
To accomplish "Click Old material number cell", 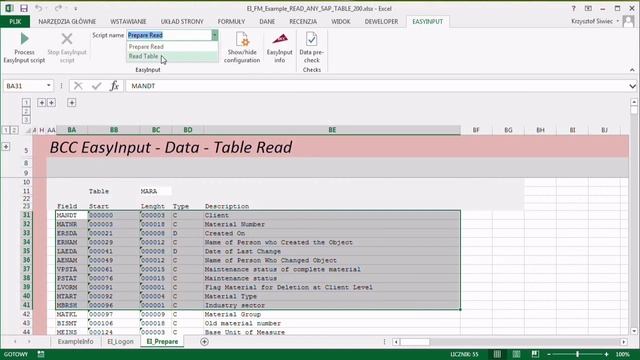I will [x=332, y=323].
